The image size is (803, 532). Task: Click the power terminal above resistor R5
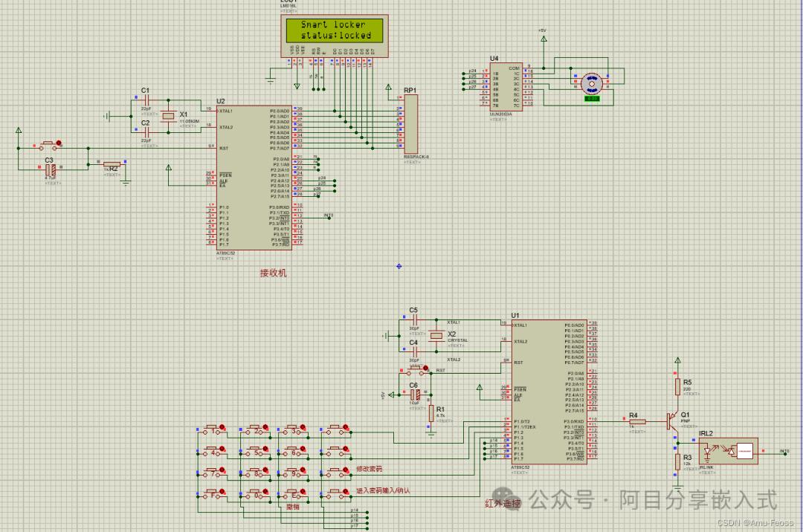coord(677,361)
